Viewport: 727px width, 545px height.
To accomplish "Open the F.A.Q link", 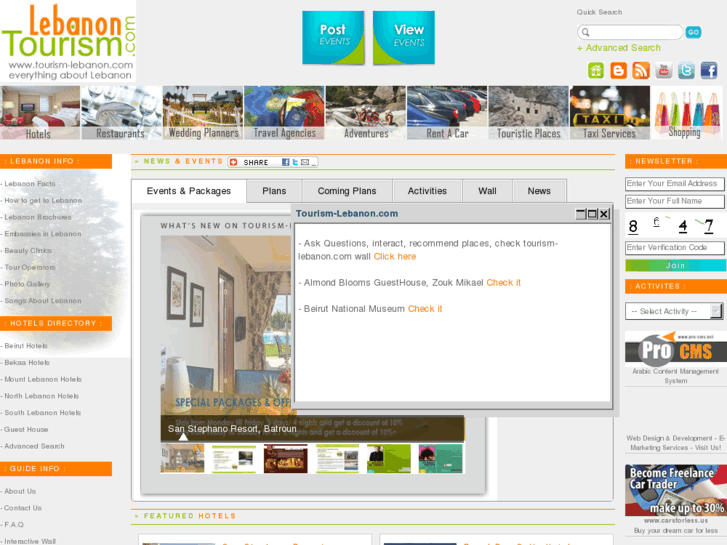I will (14, 525).
